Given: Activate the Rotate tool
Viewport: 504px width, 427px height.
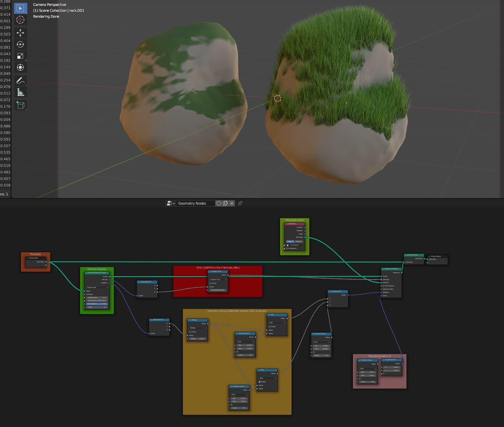Looking at the screenshot, I should [x=20, y=44].
